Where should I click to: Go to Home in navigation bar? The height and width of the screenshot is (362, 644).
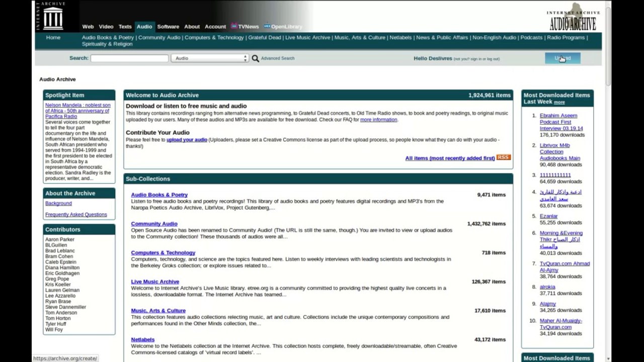53,38
